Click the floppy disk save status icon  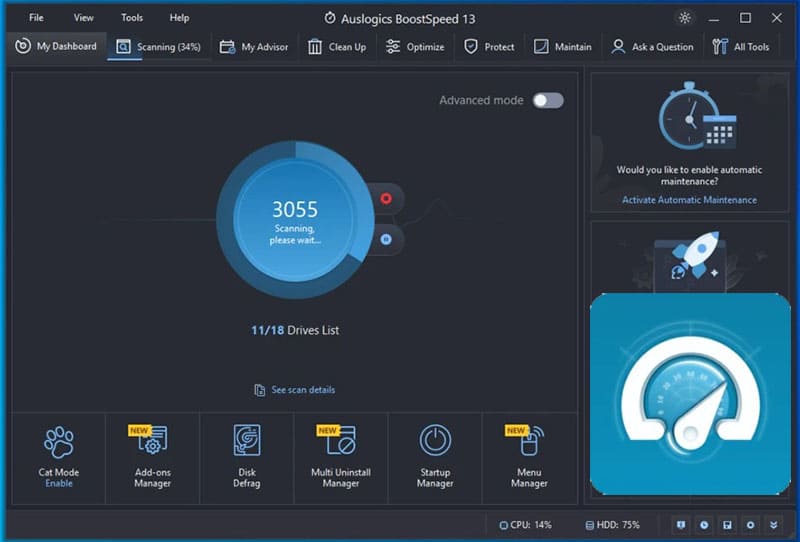[728, 525]
